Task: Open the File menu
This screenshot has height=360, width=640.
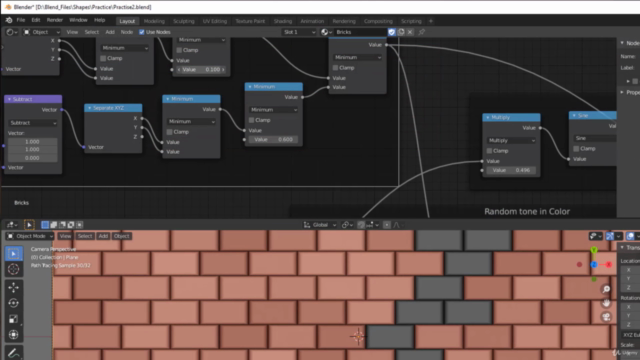Action: [x=20, y=20]
